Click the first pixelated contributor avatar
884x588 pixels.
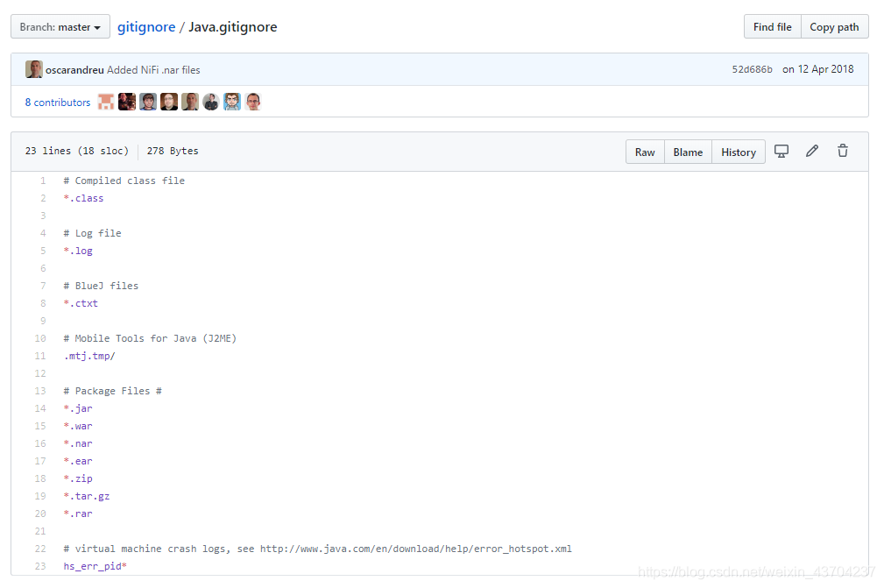pos(106,102)
